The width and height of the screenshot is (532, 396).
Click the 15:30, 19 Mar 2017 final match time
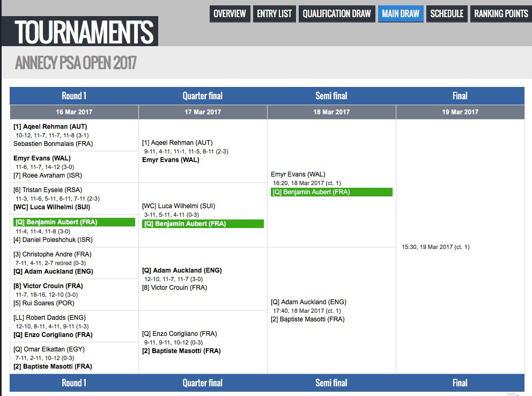coord(435,247)
